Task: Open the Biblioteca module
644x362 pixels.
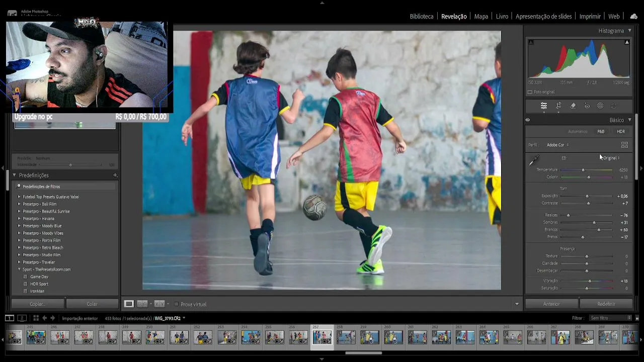Action: [422, 16]
